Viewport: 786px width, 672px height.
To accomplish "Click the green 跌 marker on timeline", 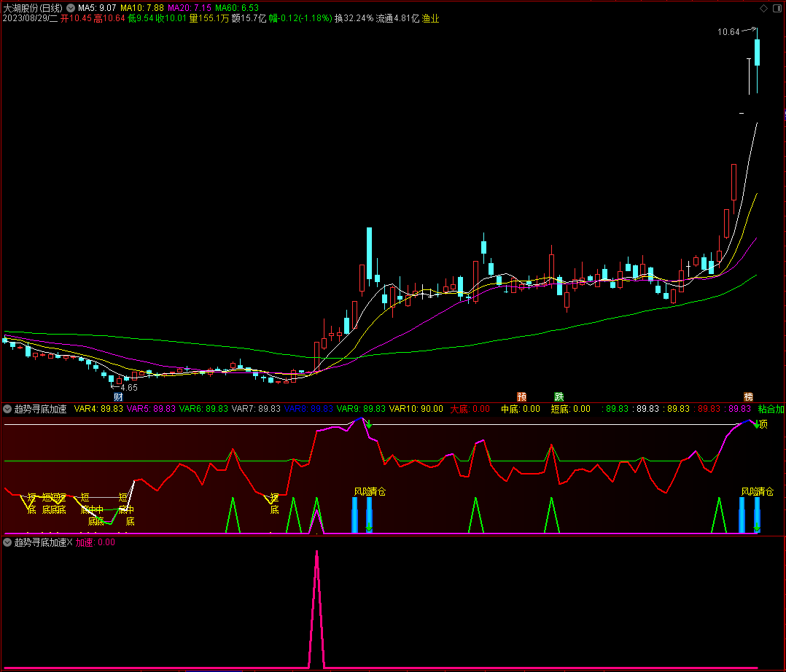I will [x=559, y=397].
